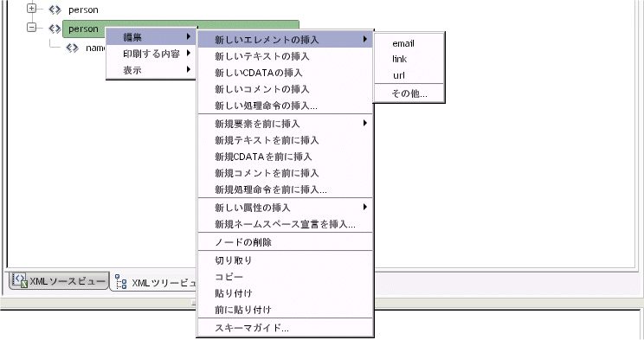Click arrow beside 新しいエレメントの挿入
This screenshot has width=644, height=340.
pos(364,39)
